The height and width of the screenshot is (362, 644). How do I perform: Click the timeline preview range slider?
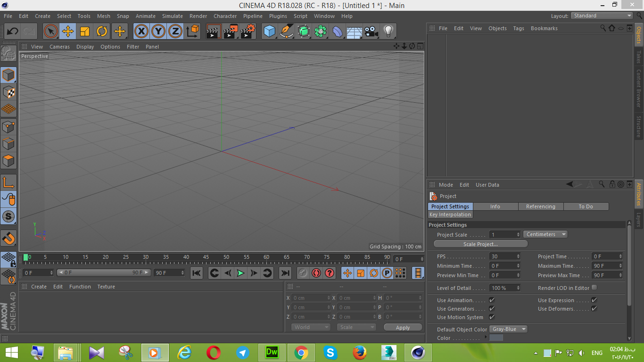tap(104, 272)
